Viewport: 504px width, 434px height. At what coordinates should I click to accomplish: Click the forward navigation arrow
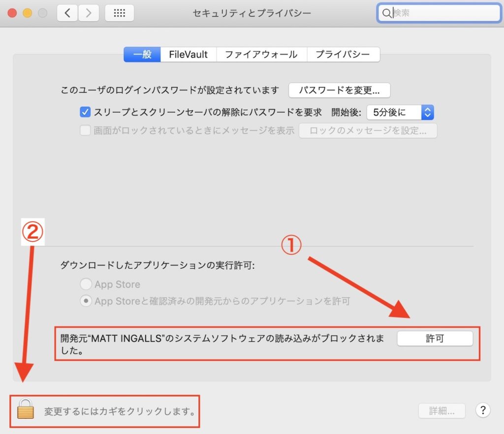point(88,13)
